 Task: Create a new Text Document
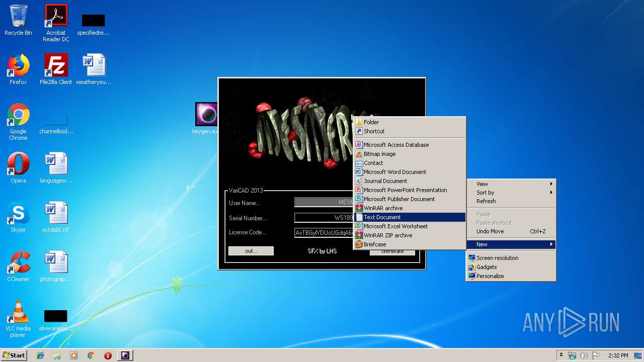pos(410,217)
